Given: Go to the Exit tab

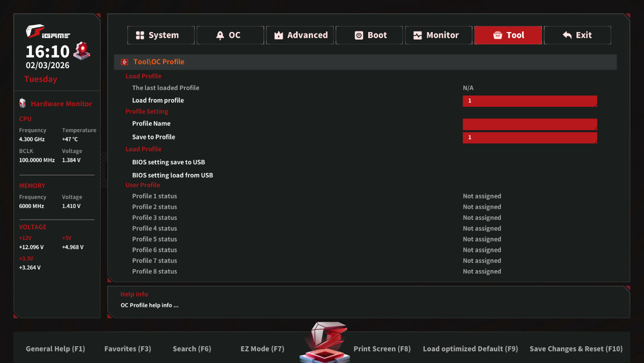Looking at the screenshot, I should 577,35.
